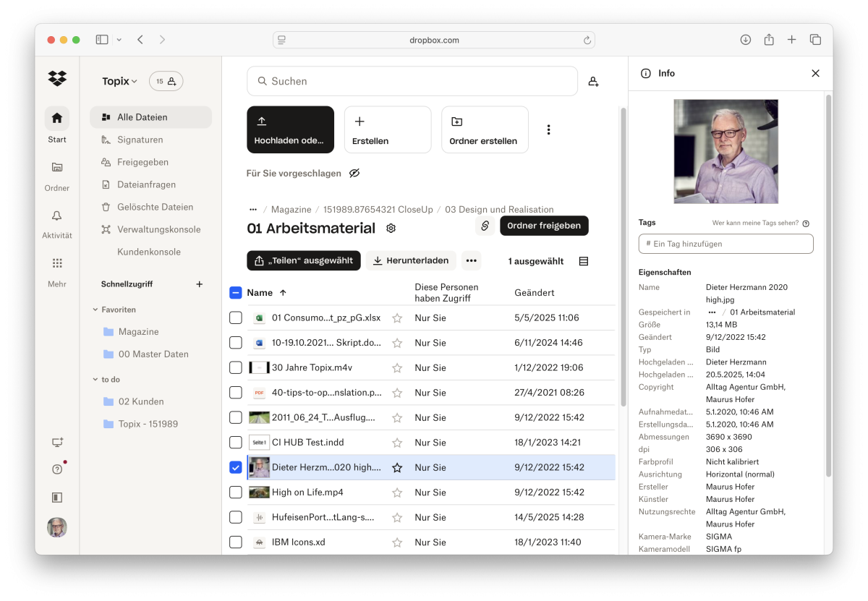Click the invite members icon beside search
Screen dimensions: 868x601
pos(593,82)
